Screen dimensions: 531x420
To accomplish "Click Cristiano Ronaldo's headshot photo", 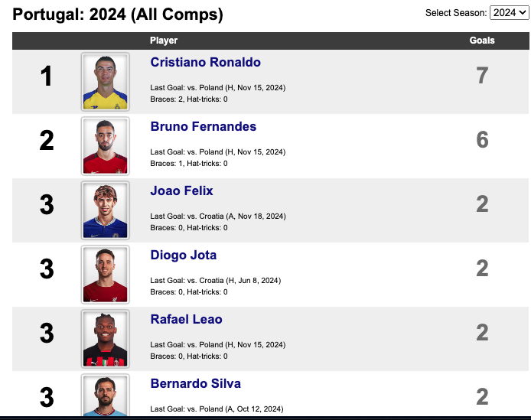I will [106, 82].
